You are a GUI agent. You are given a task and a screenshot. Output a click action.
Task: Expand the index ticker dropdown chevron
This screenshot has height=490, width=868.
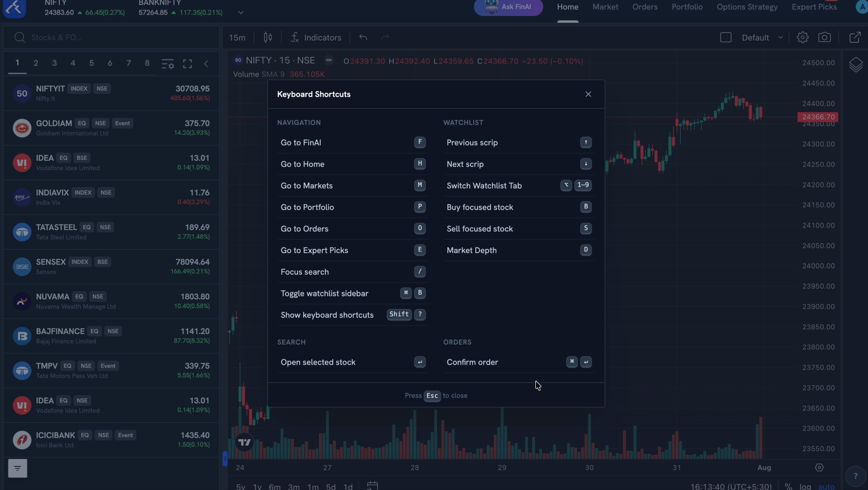click(x=241, y=13)
